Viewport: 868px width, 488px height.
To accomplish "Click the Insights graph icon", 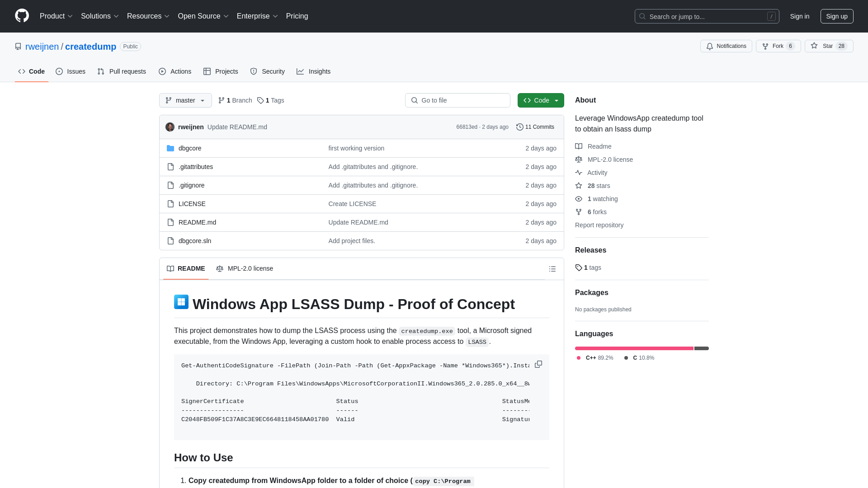I will point(301,71).
